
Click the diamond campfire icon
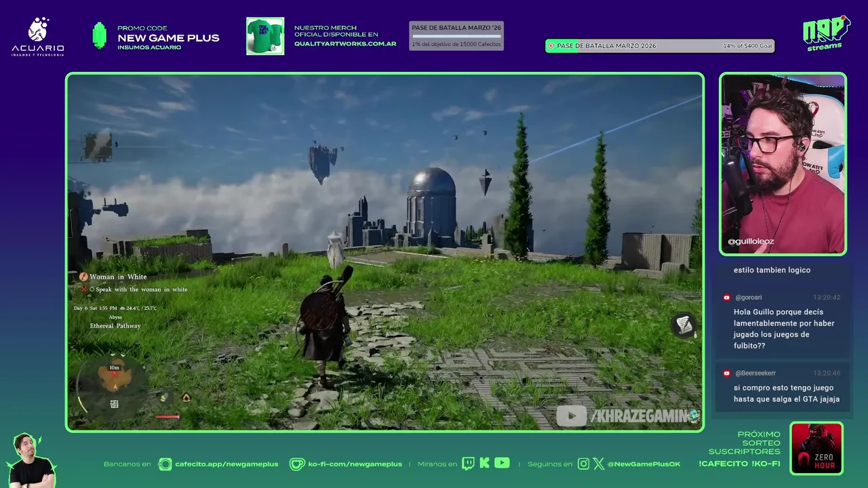186,398
